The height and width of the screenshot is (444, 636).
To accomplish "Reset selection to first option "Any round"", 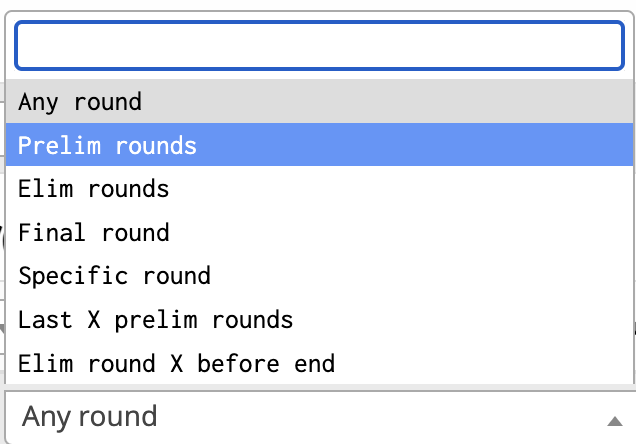I will pyautogui.click(x=319, y=101).
